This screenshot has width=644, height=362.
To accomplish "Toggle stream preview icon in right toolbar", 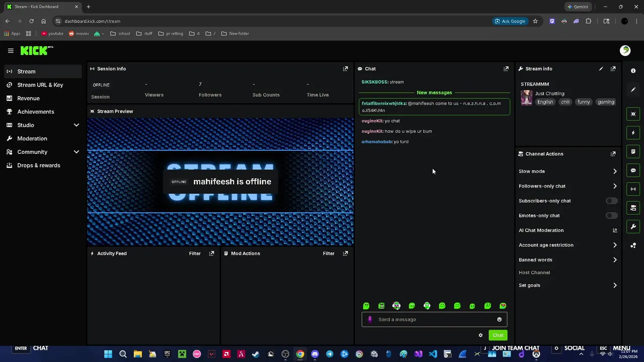I will click(x=633, y=114).
